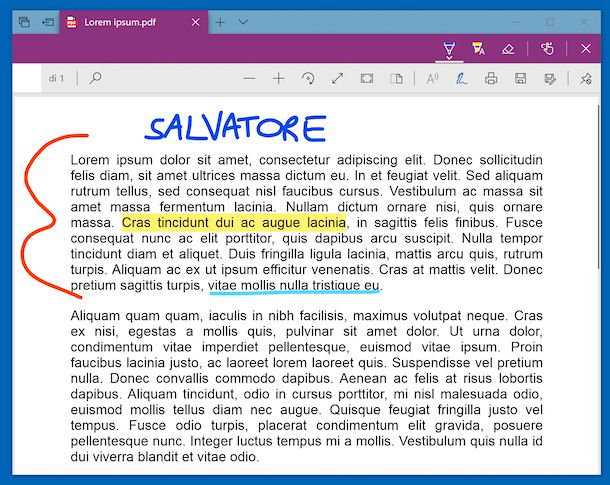Rotate the PDF page
Viewport: 610px width, 485px height.
308,79
